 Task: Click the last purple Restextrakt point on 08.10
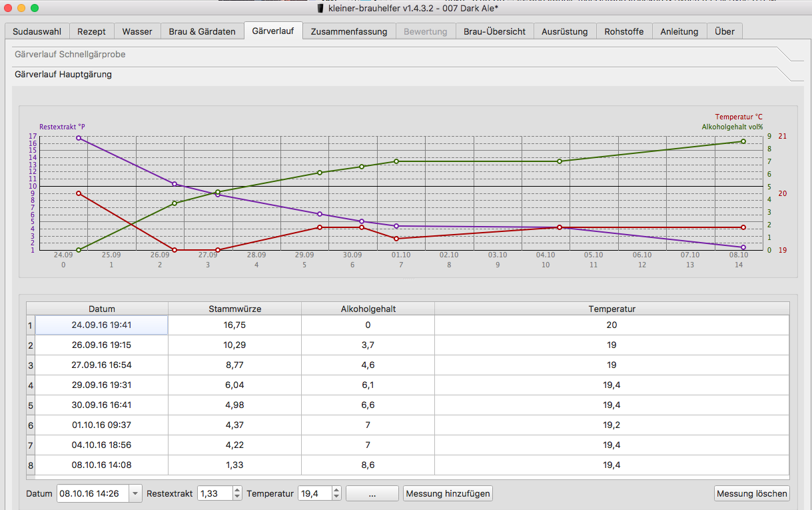(x=743, y=247)
